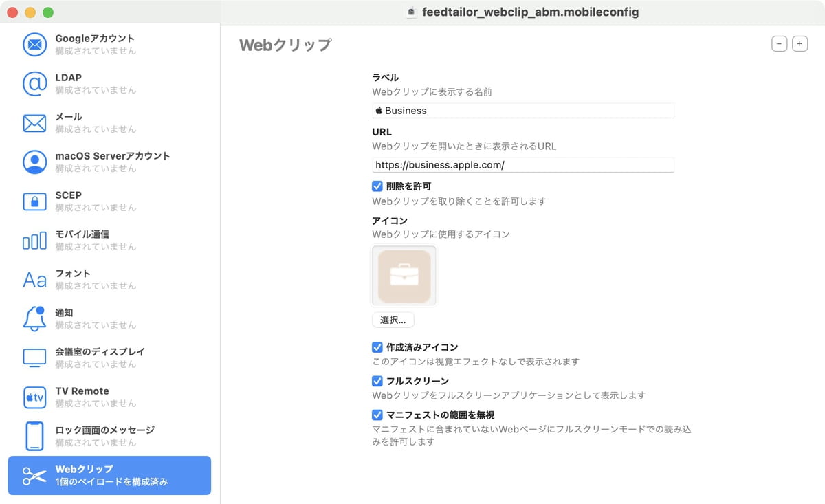Viewport: 825px width, 504px height.
Task: Click the 選択... button for the icon
Action: [393, 320]
